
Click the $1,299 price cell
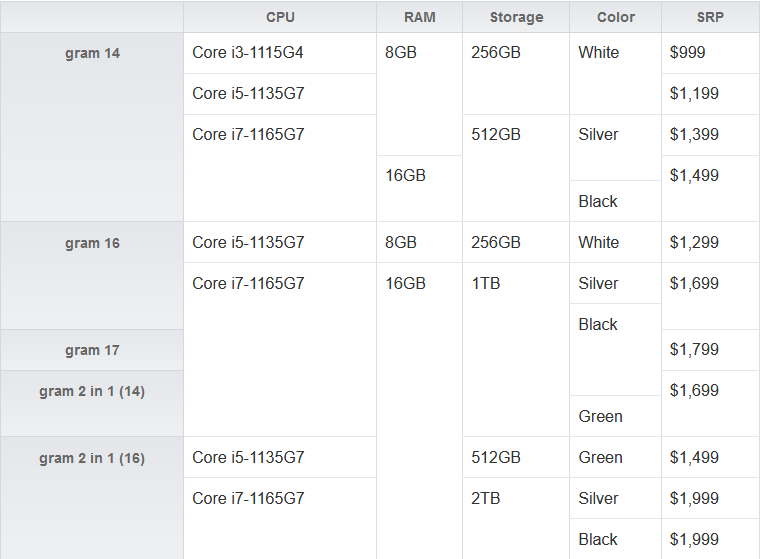pyautogui.click(x=694, y=242)
